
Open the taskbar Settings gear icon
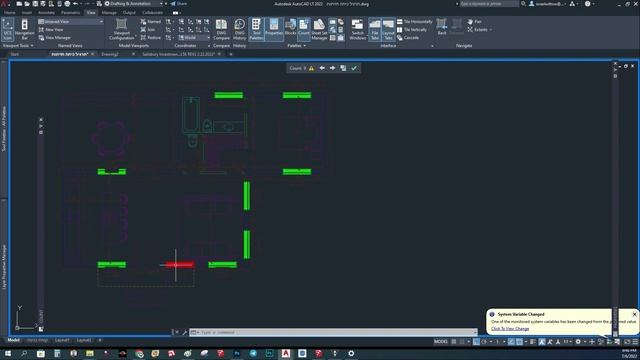(x=351, y=353)
